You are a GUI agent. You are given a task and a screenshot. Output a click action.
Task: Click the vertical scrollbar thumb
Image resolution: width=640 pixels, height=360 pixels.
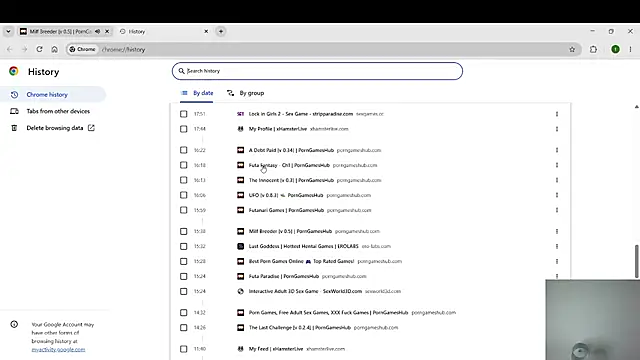pos(636,261)
